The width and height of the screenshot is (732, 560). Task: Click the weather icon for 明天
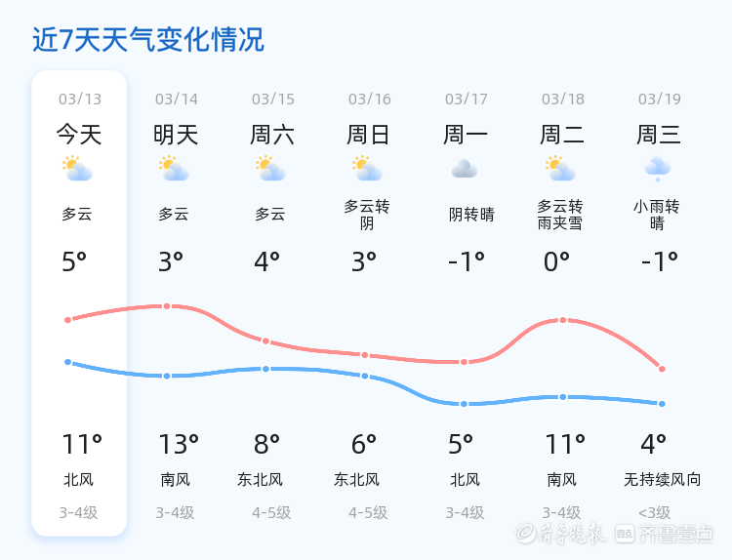pyautogui.click(x=174, y=169)
